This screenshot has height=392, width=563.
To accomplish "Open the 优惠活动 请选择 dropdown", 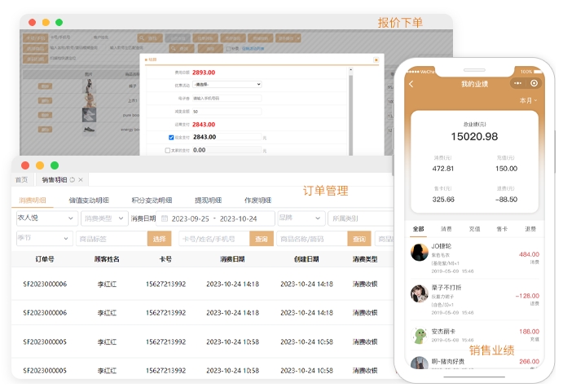I will click(227, 84).
